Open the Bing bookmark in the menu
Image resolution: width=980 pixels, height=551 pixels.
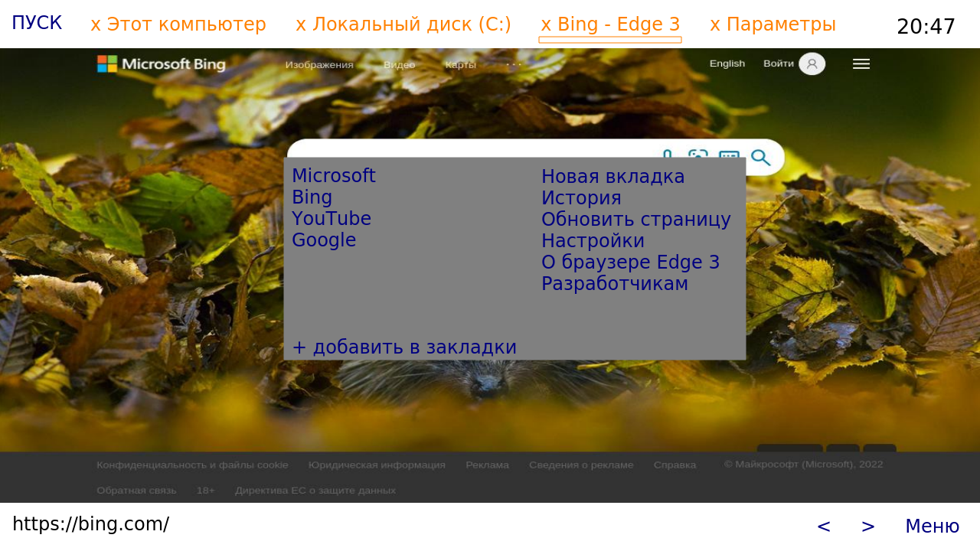coord(312,197)
